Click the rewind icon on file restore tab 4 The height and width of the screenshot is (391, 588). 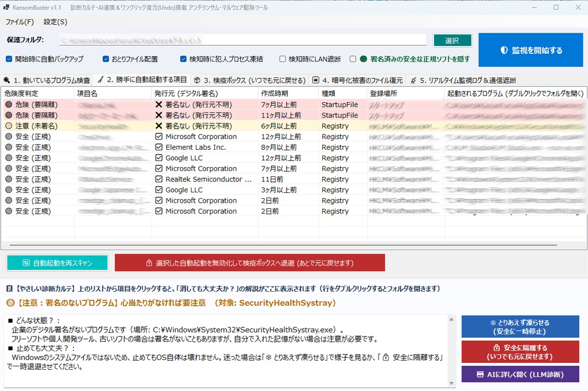click(x=316, y=80)
